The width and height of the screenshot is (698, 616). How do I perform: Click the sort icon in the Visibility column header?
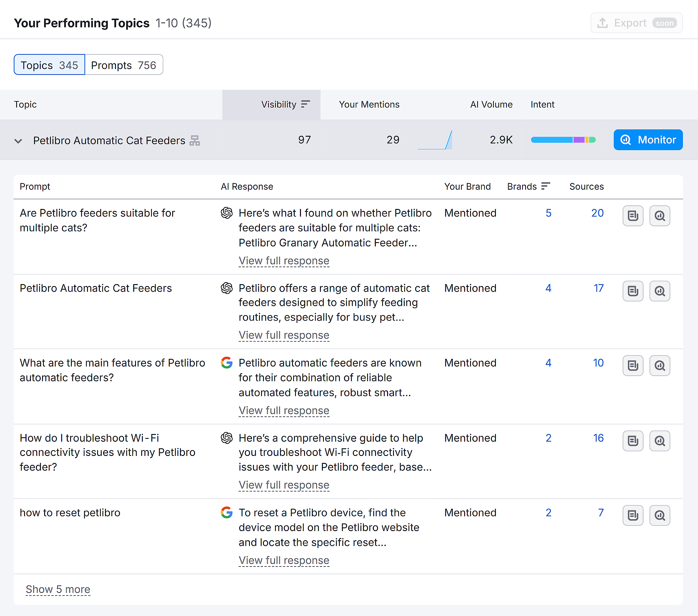tap(305, 104)
